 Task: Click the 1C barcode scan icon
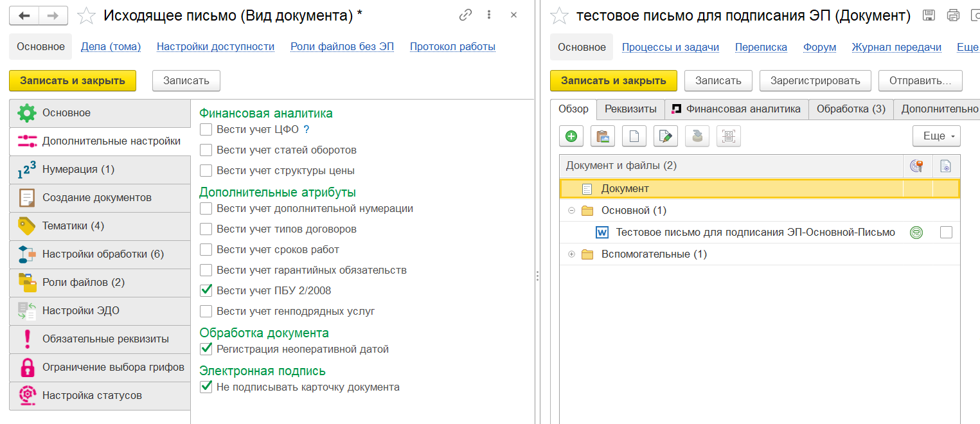click(729, 136)
